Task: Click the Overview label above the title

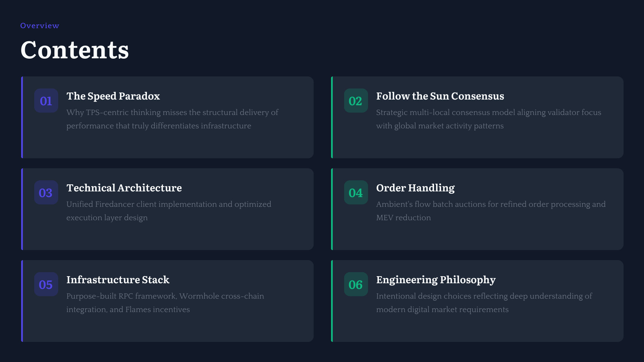Action: click(x=40, y=26)
